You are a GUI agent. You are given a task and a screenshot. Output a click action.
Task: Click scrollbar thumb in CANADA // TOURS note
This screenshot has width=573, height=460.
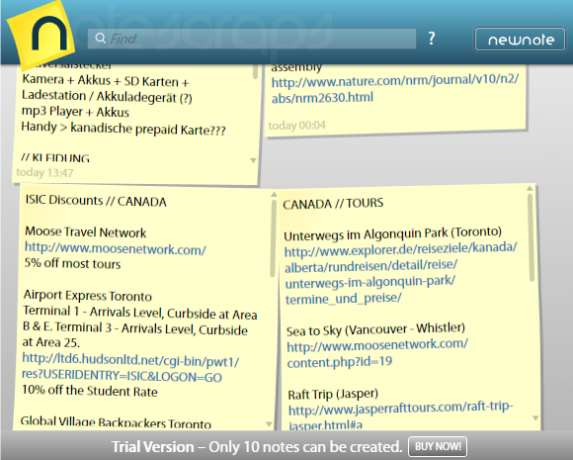531,237
